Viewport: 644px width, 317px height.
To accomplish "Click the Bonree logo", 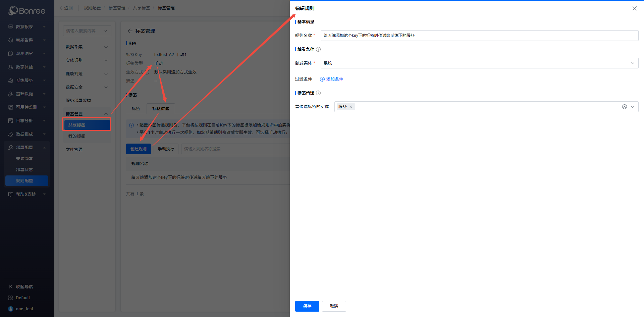I will [27, 11].
